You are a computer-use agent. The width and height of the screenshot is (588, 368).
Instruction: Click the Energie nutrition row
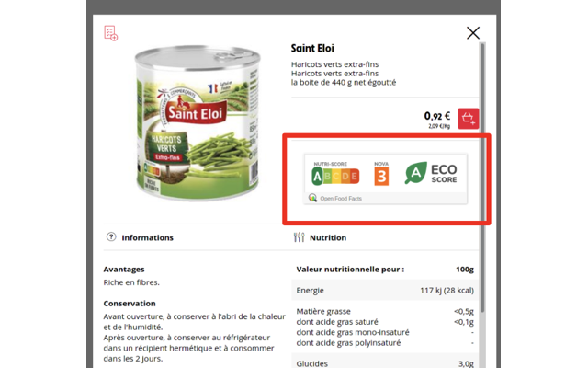[385, 291]
